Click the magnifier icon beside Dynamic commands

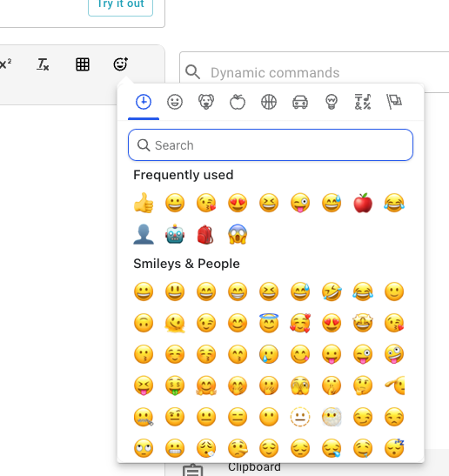[193, 72]
